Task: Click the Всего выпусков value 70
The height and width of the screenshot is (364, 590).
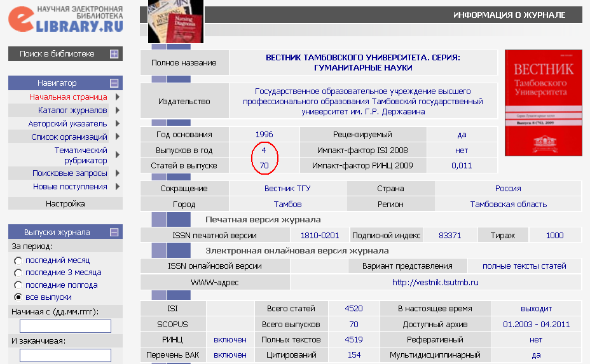Action: coord(353,324)
